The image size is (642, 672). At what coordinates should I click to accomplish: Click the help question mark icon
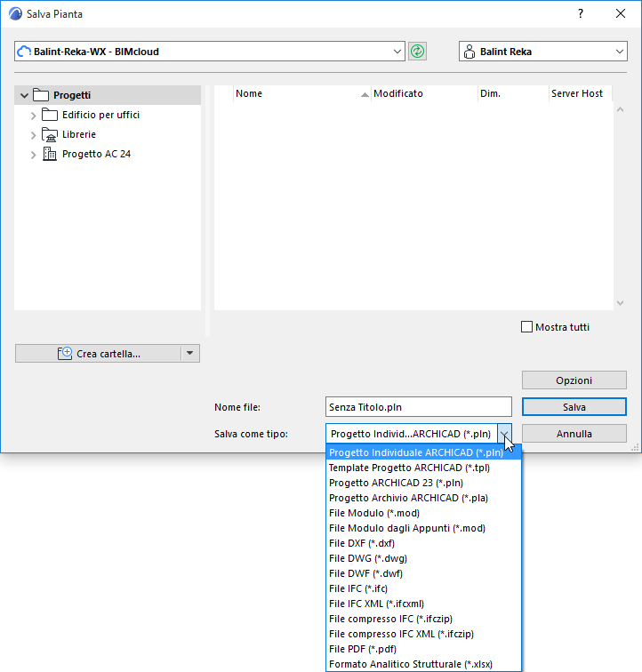[581, 13]
